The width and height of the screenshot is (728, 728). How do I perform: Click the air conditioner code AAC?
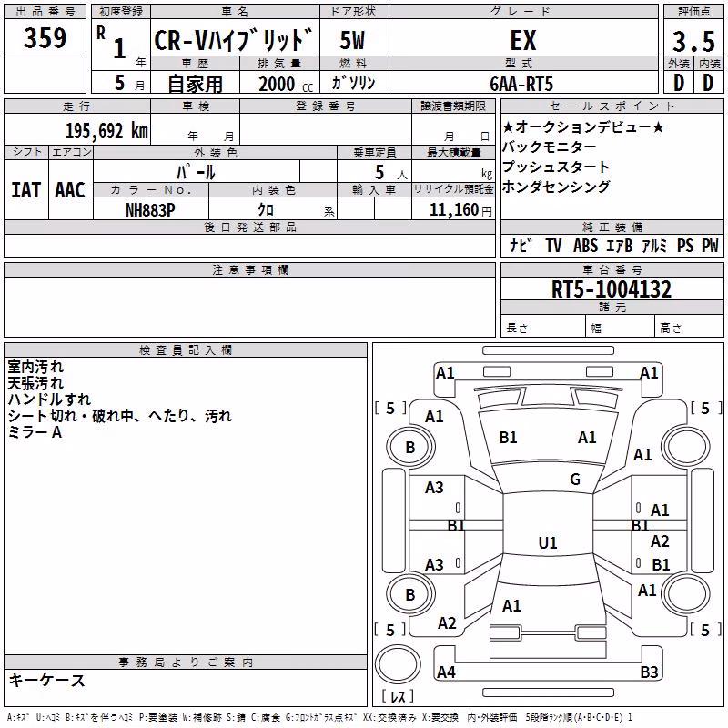coord(70,190)
